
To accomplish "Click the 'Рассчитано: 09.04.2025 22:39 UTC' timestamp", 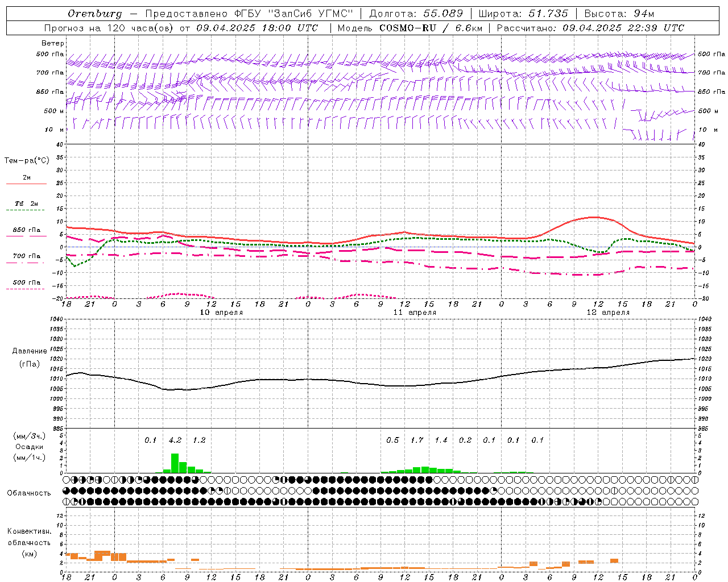I will point(590,28).
